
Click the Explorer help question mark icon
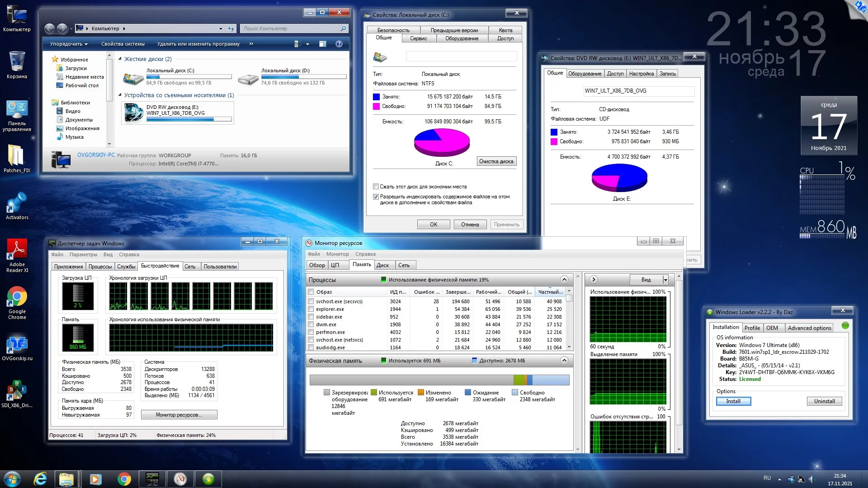339,44
